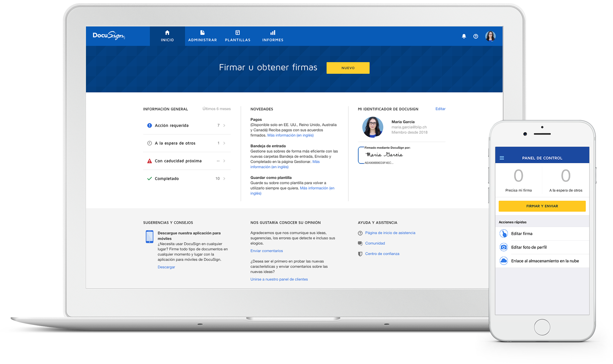This screenshot has width=613, height=364.
Task: Click the clock icon for A la espera de otros
Action: tap(150, 143)
